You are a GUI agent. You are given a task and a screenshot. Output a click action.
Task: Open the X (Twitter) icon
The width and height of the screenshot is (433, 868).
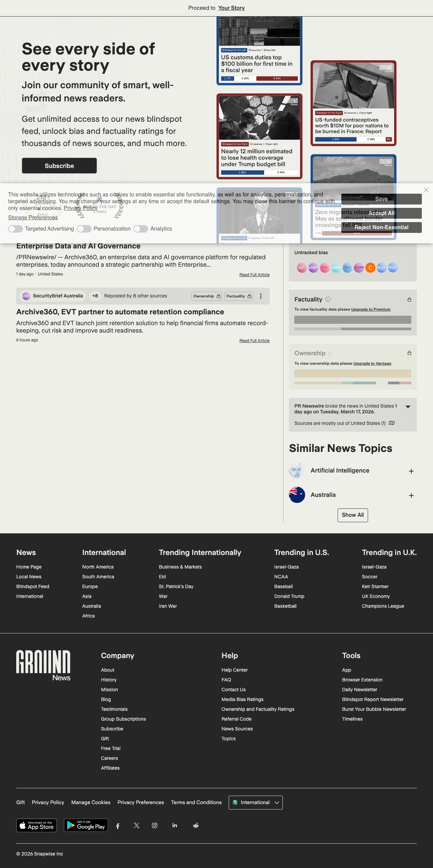click(x=137, y=825)
